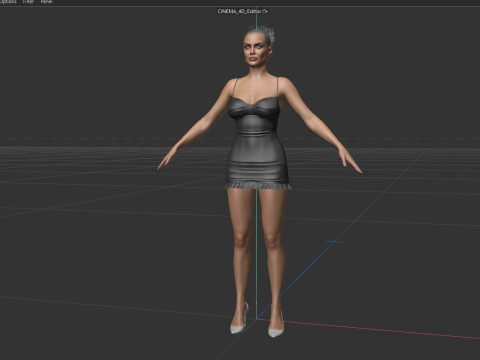
Task: Click the CINEMA_4D_Editor camera label
Action: coord(243,11)
